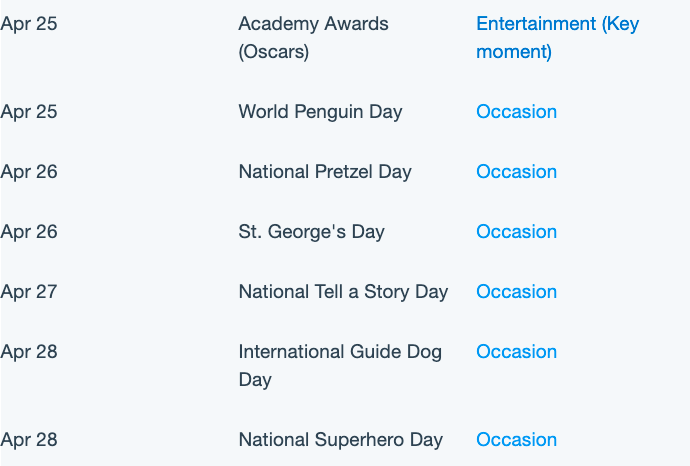Open Occasion link for National Tell a Story Day
This screenshot has width=690, height=466.
tap(517, 292)
